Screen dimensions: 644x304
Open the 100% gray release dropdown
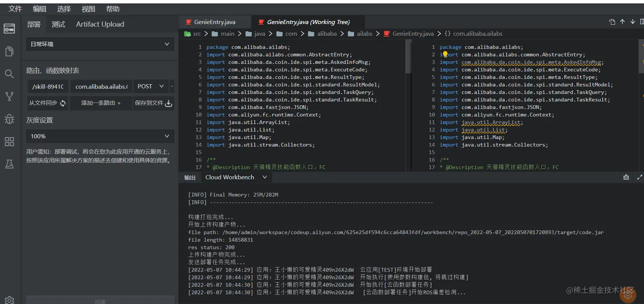point(100,136)
